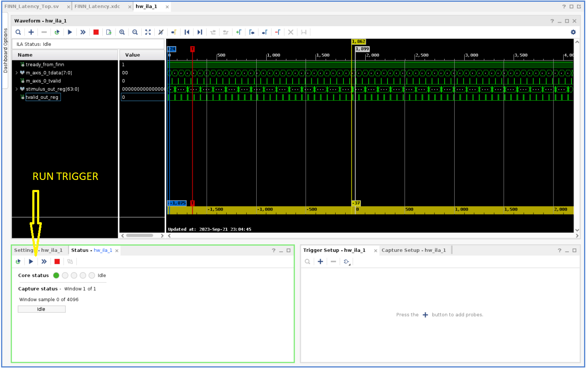Select Status - hw_ila_1 tab
The height and width of the screenshot is (369, 588).
pos(92,250)
